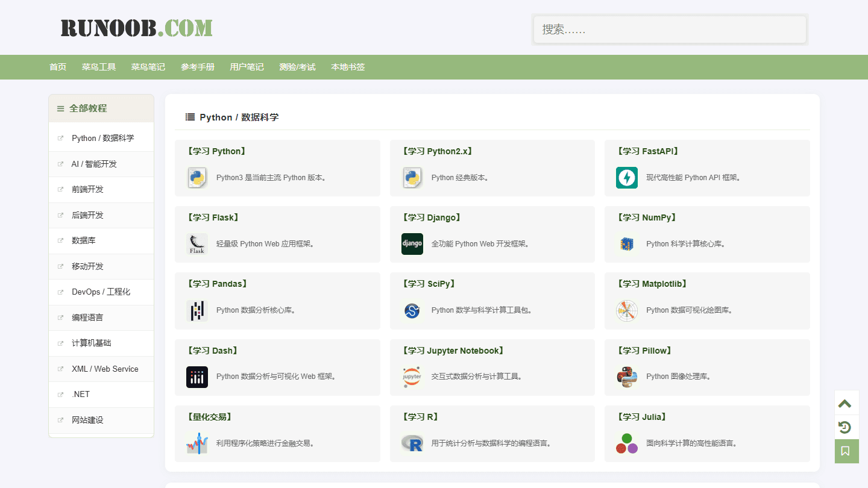868x488 pixels.
Task: Open 后端开发 category in the sidebar
Action: pyautogui.click(x=87, y=215)
